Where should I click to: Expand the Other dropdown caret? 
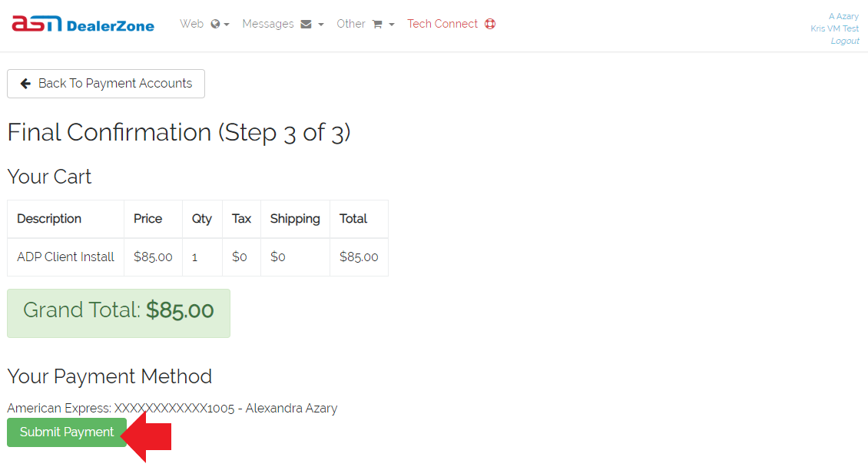392,25
